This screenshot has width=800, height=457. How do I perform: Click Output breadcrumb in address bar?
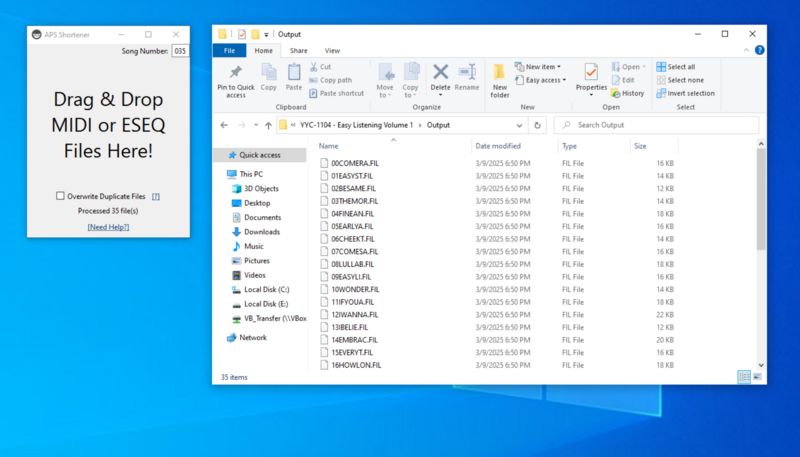438,125
